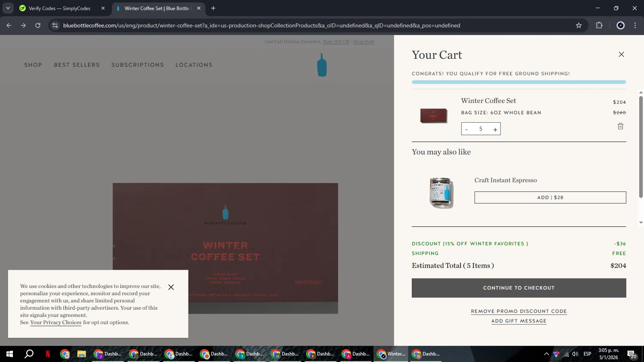
Task: Remove promo discount code
Action: click(x=519, y=311)
